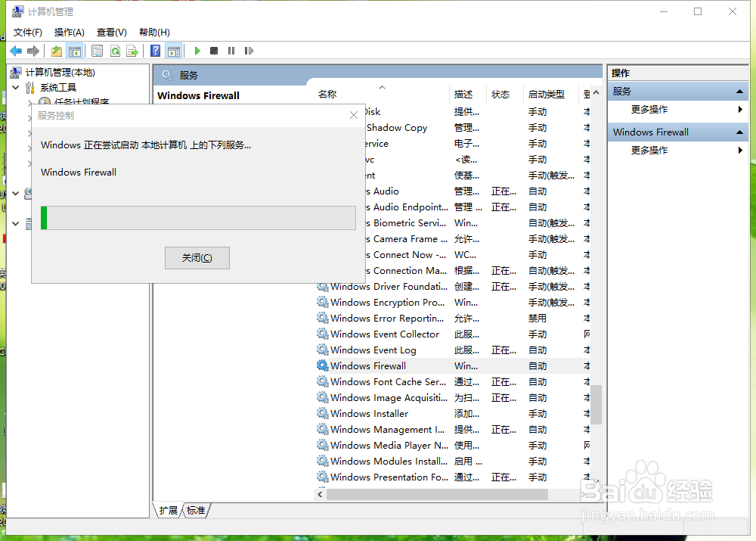The height and width of the screenshot is (541, 756).
Task: Click the gear icon for Windows Media Player Network
Action: (x=322, y=445)
